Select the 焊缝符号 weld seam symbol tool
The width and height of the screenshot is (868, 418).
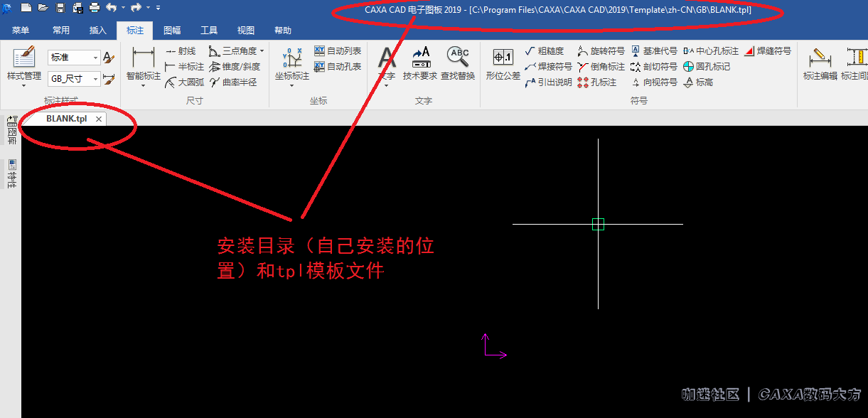pyautogui.click(x=768, y=51)
